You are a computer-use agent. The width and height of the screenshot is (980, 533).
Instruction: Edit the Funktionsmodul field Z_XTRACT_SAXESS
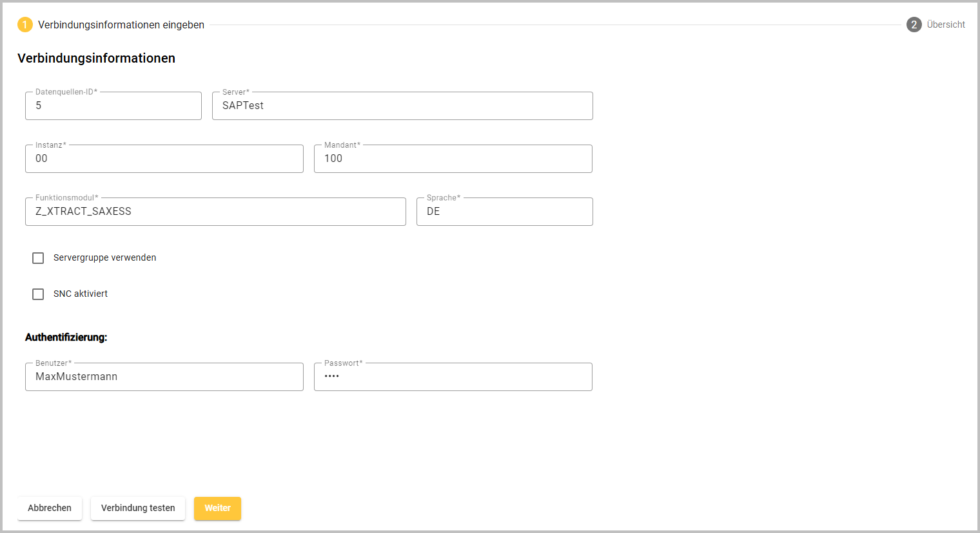pyautogui.click(x=215, y=212)
